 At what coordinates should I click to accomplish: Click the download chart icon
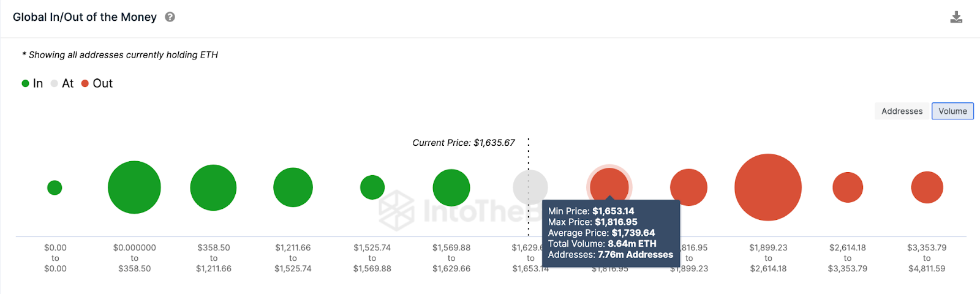(956, 17)
